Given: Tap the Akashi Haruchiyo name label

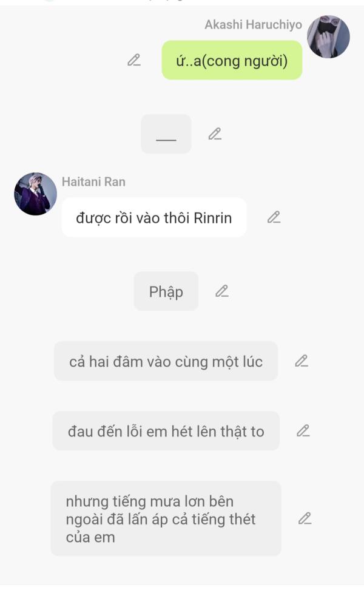Looking at the screenshot, I should 253,24.
